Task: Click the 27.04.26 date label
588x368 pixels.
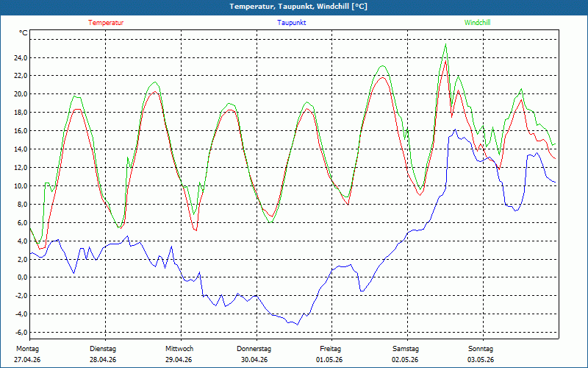Action: tap(27, 360)
